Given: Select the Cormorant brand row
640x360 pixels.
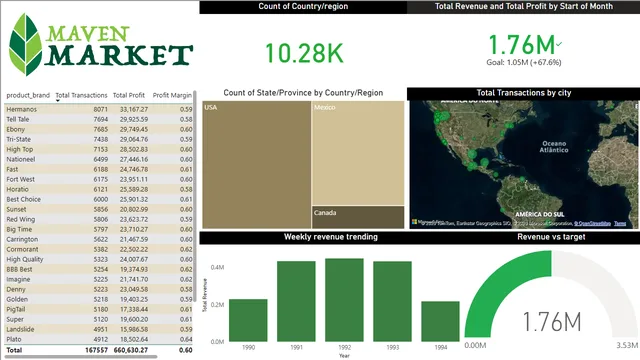Looking at the screenshot, I should click(99, 249).
